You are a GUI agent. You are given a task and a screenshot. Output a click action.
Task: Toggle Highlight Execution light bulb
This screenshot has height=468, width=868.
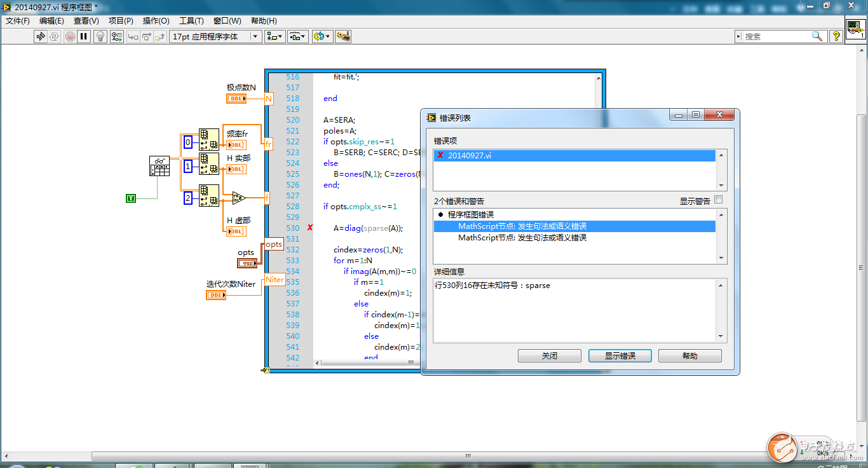click(100, 37)
